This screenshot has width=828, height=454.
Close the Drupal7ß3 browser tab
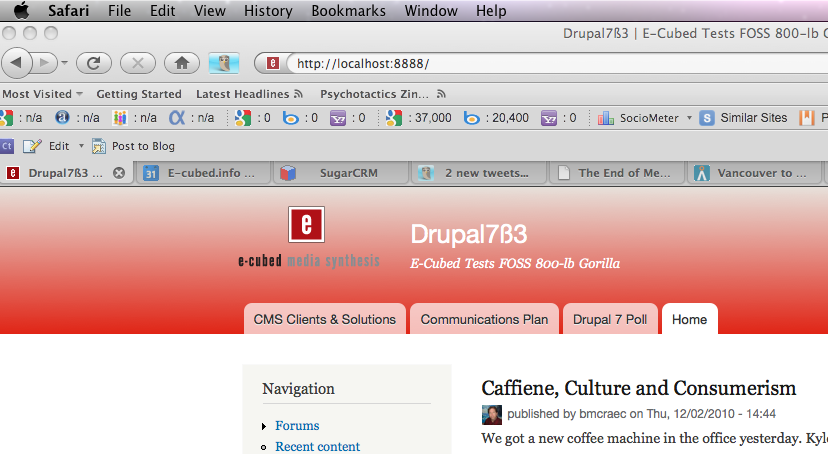click(119, 173)
